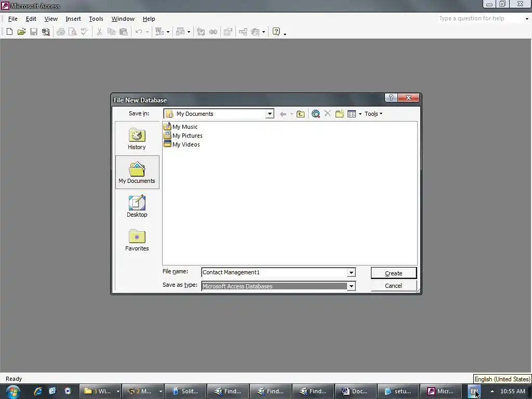Click the Views icon in dialog
The width and height of the screenshot is (532, 399).
(352, 114)
